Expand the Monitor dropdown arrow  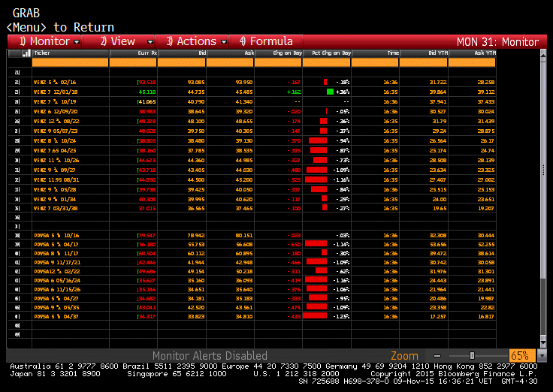[x=77, y=42]
